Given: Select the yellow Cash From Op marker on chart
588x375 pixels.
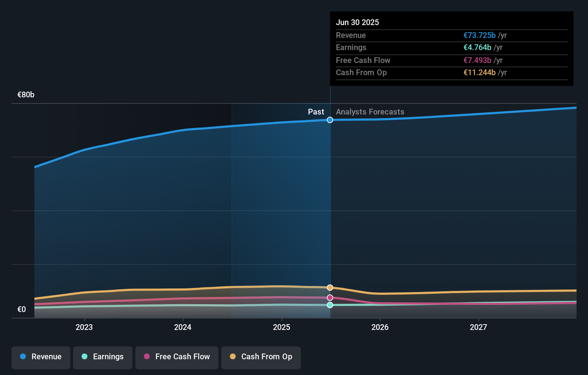Looking at the screenshot, I should (330, 287).
